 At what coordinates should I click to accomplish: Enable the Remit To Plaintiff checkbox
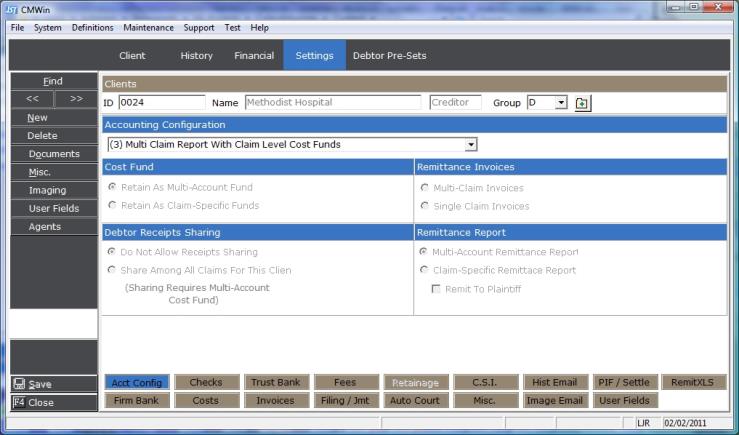point(436,289)
